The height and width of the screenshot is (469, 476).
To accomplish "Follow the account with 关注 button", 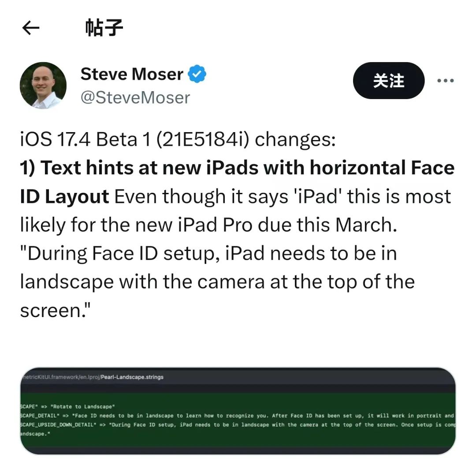I will pyautogui.click(x=389, y=81).
